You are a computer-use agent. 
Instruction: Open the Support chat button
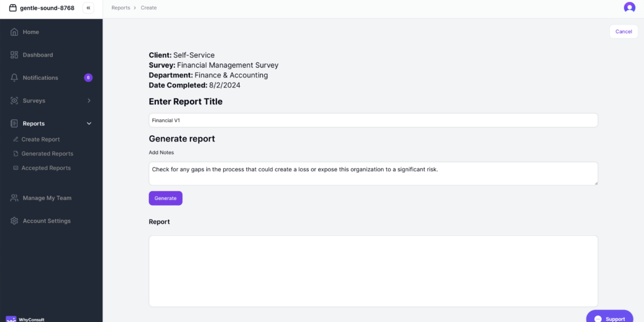pos(609,318)
